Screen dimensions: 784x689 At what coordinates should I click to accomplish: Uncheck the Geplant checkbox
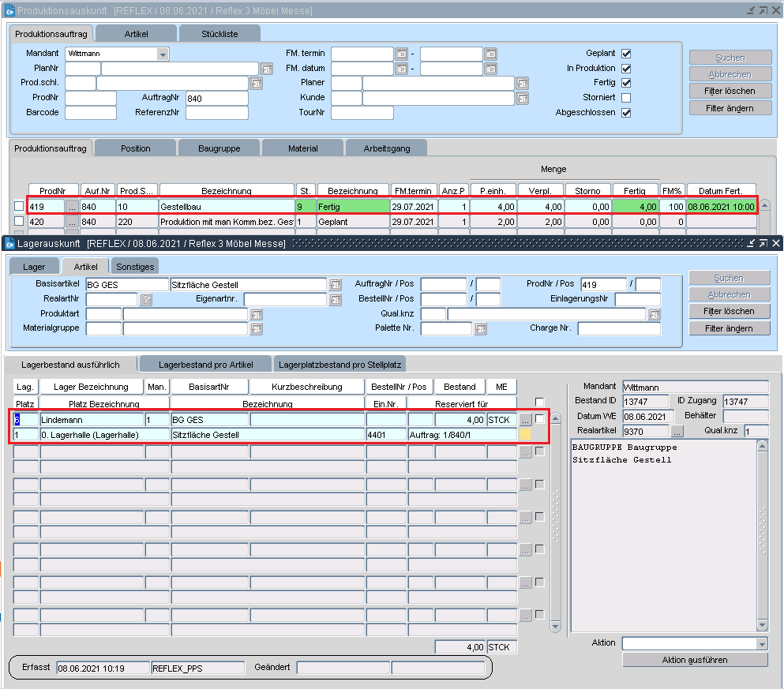(626, 54)
